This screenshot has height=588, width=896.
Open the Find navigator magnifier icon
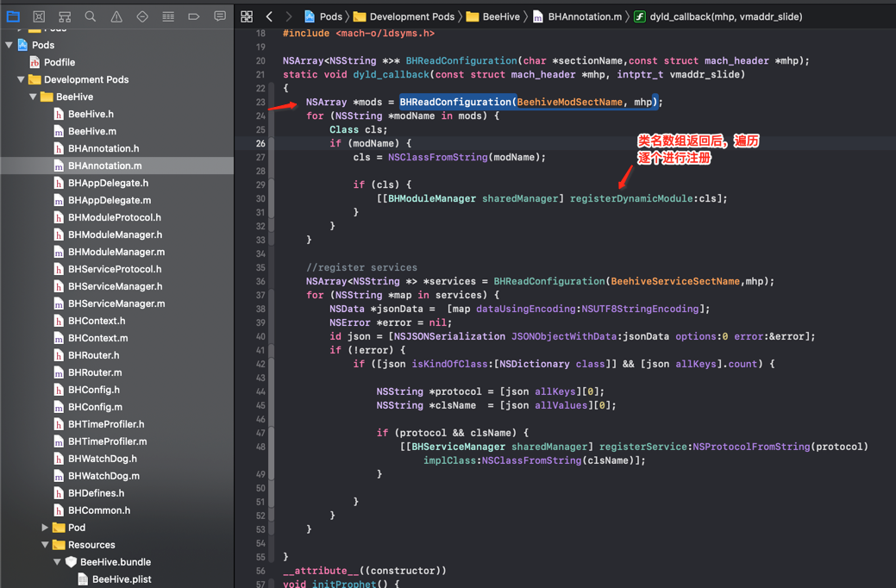[91, 16]
